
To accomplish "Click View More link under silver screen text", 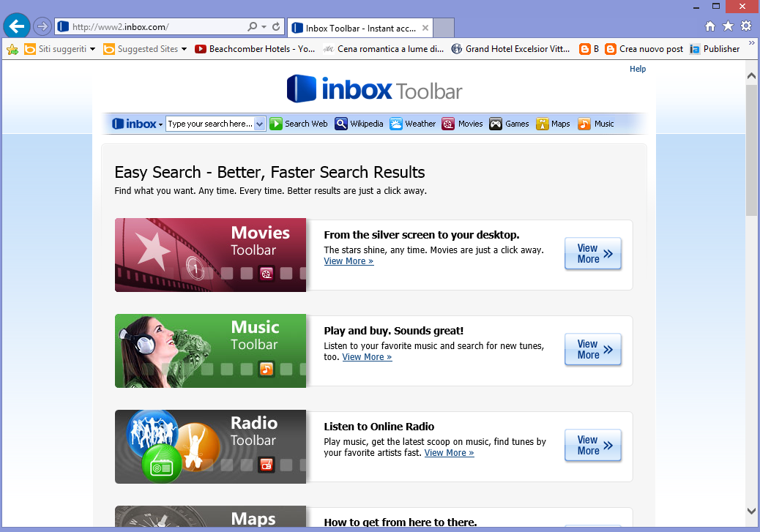I will point(349,261).
